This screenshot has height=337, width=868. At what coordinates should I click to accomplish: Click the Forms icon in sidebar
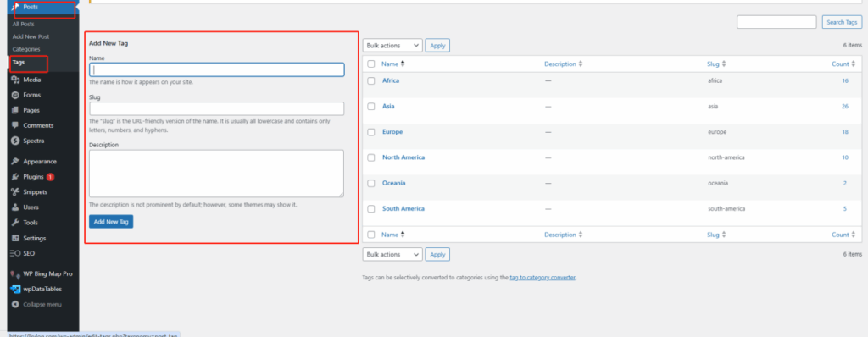coord(15,95)
